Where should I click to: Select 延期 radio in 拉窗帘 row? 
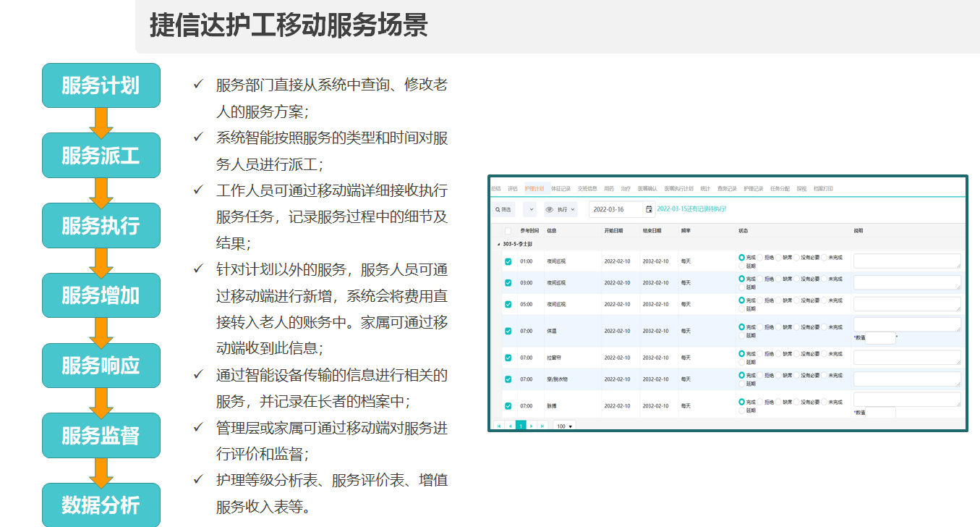tap(741, 362)
